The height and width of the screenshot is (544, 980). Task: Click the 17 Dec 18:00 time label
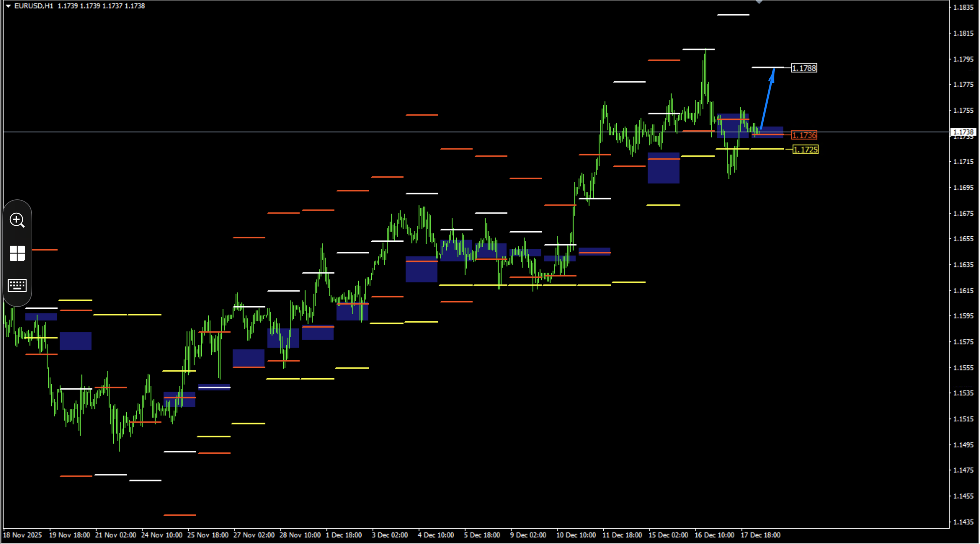pyautogui.click(x=760, y=535)
